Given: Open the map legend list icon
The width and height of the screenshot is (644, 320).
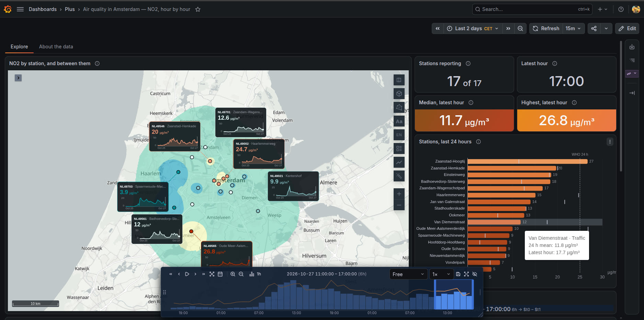Looking at the screenshot, I should coord(399,149).
